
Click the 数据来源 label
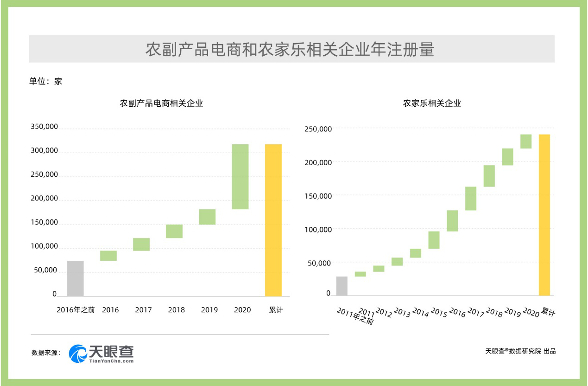pyautogui.click(x=46, y=353)
